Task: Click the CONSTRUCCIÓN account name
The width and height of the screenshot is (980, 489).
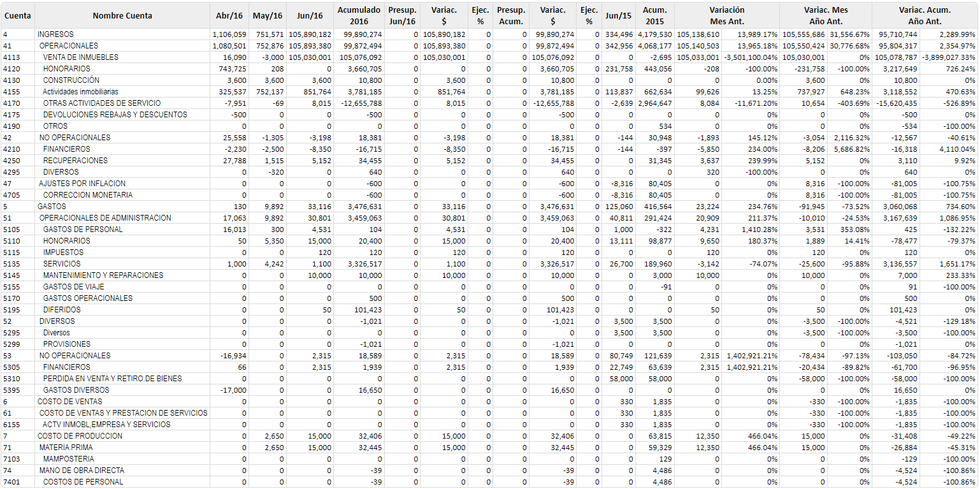Action: 71,80
